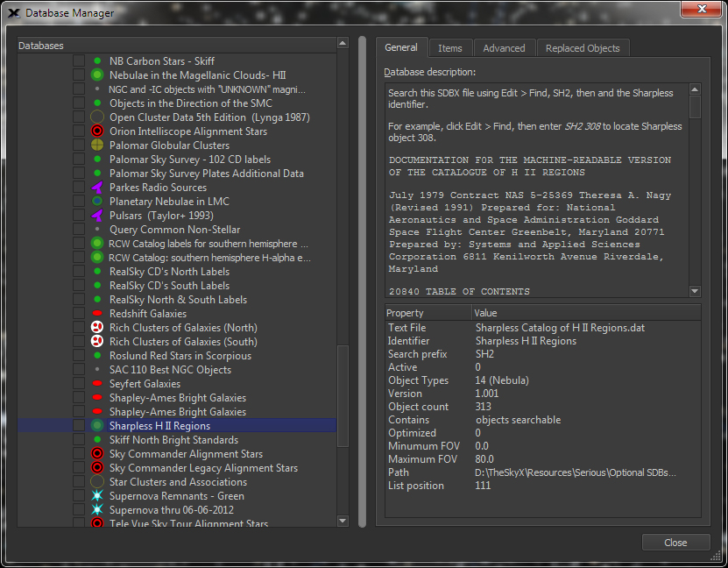728x568 pixels.
Task: Select the Path property row
Action: coord(543,472)
